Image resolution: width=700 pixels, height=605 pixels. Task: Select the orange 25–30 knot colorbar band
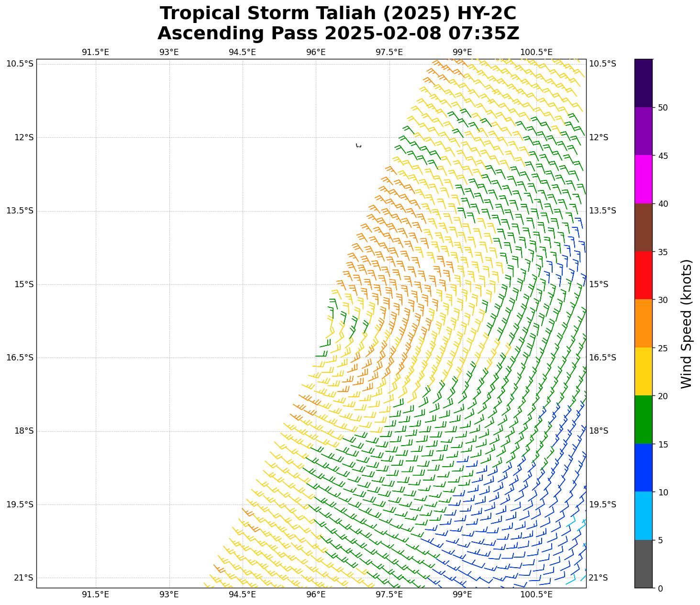[x=643, y=323]
